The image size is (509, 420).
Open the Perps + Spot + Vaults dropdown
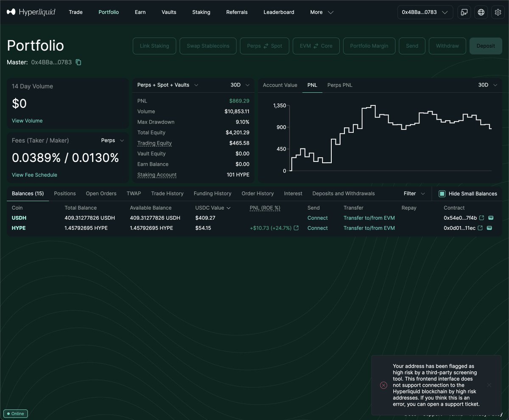tap(168, 85)
